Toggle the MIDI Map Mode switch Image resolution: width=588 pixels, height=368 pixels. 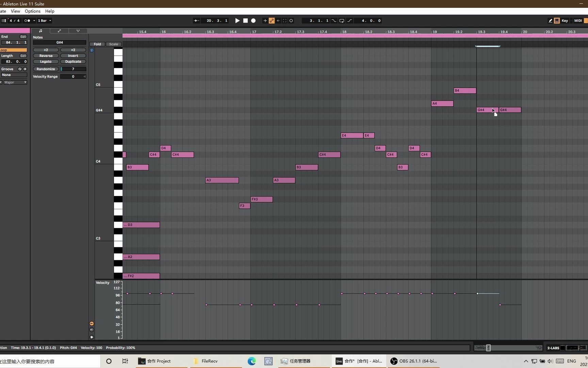point(578,21)
